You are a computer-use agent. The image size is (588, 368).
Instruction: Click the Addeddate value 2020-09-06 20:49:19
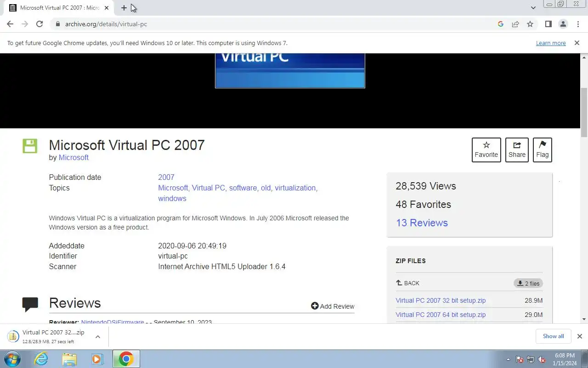point(192,246)
